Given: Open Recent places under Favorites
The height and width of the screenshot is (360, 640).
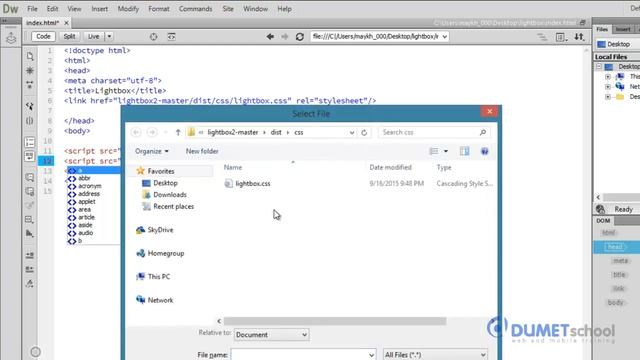Looking at the screenshot, I should coord(173,207).
